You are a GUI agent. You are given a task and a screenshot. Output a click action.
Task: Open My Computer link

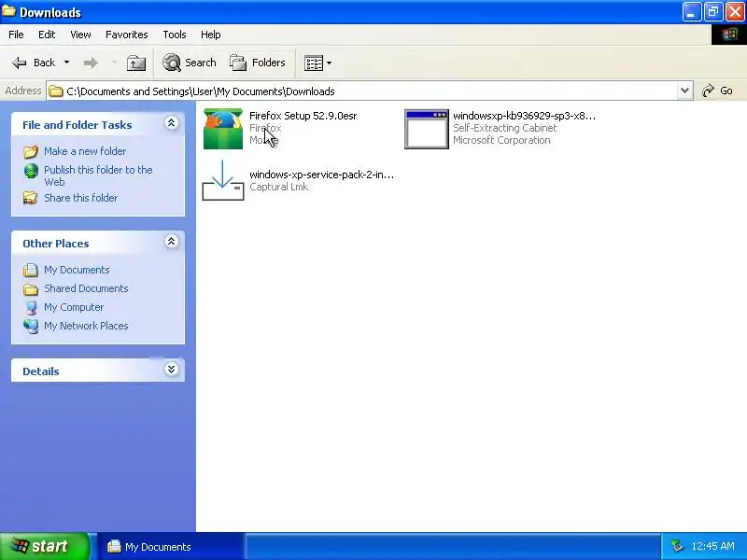(x=74, y=307)
